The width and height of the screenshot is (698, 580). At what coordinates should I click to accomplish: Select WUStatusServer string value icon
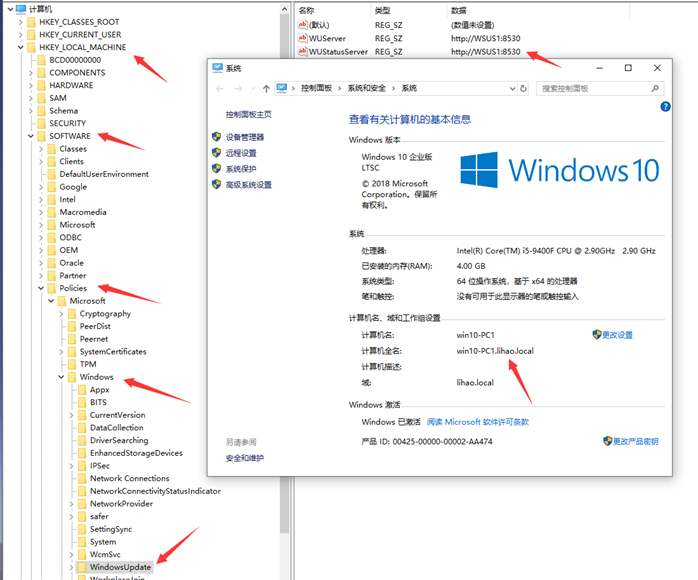303,52
